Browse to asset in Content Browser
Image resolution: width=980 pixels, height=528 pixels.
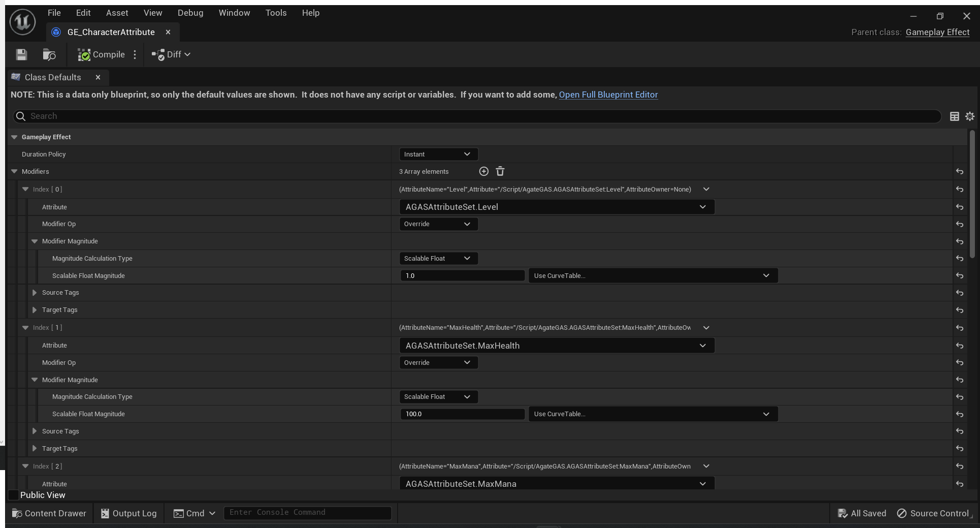[x=49, y=54]
